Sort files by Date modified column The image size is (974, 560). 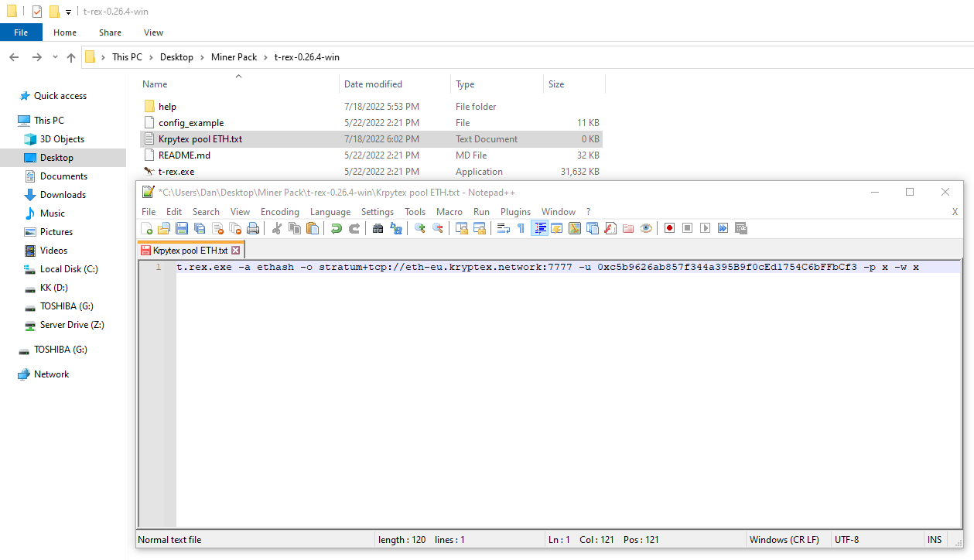point(373,84)
